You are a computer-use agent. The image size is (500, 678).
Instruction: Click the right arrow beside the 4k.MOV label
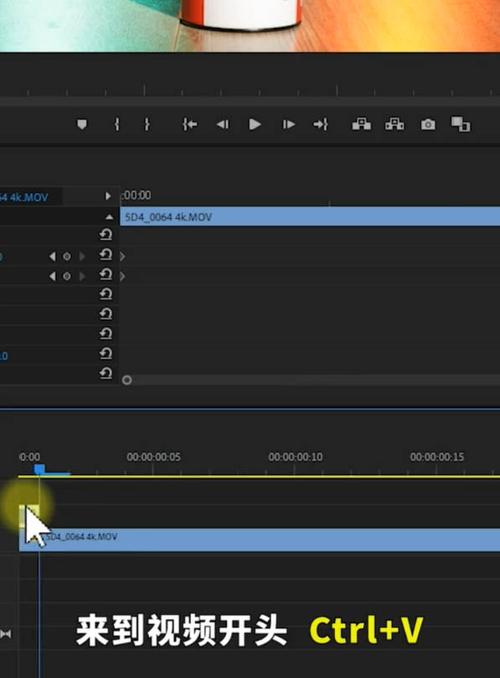tap(108, 196)
